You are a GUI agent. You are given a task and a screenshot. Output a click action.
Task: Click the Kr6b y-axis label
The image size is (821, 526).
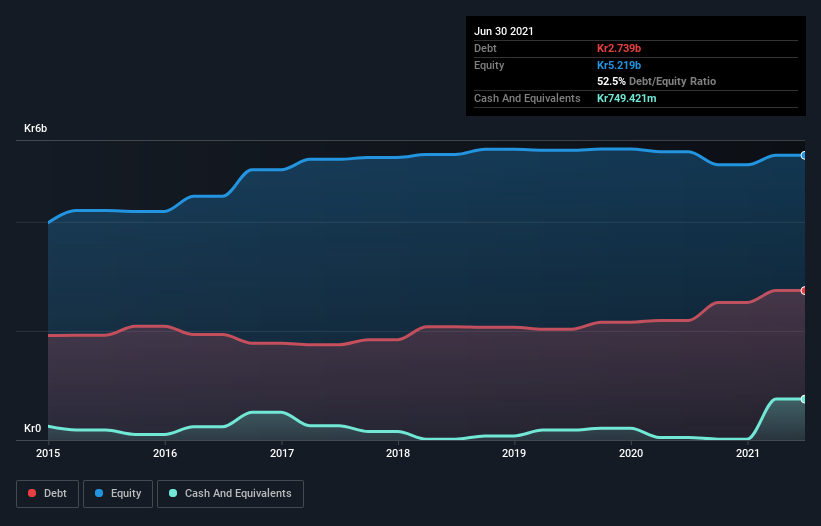click(x=36, y=128)
